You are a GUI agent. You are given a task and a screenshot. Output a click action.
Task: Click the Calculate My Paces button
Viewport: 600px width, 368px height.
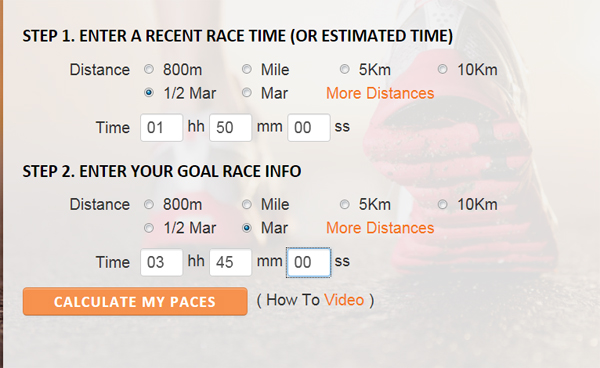coord(135,301)
